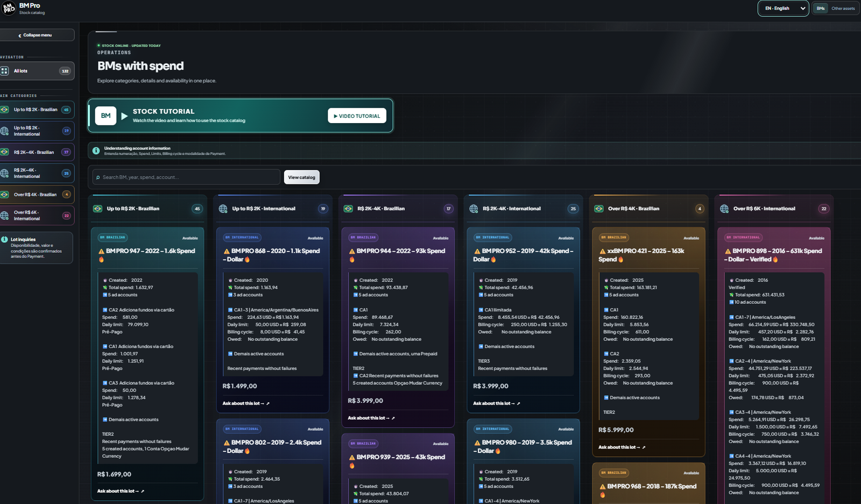Click the BM PRO 980 – 2019 – 3.5k Spend title
861x504 pixels.
pyautogui.click(x=523, y=446)
